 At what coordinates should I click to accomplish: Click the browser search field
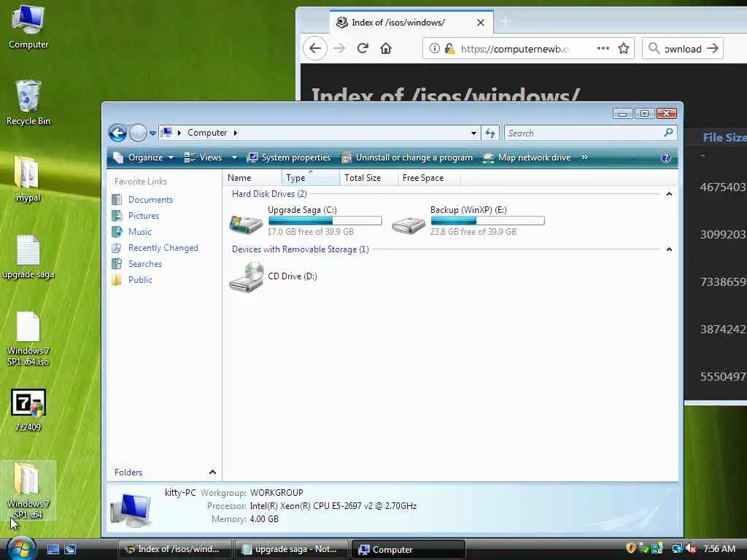coord(683,48)
